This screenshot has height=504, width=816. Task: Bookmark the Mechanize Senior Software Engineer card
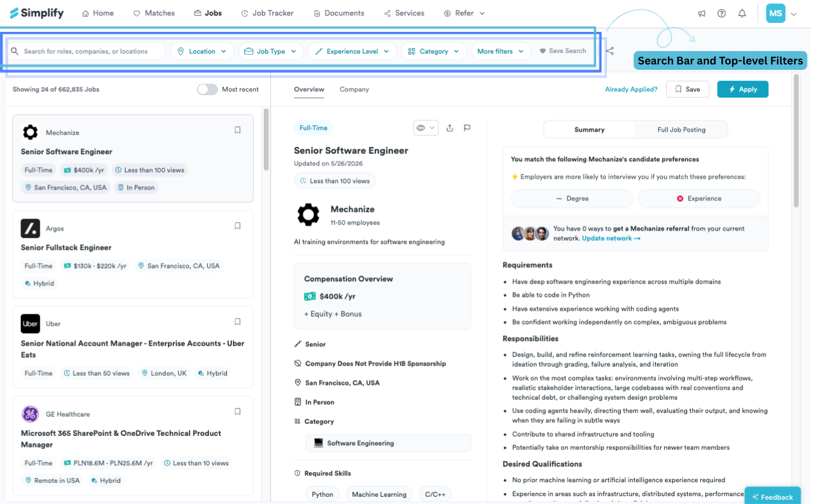point(238,130)
